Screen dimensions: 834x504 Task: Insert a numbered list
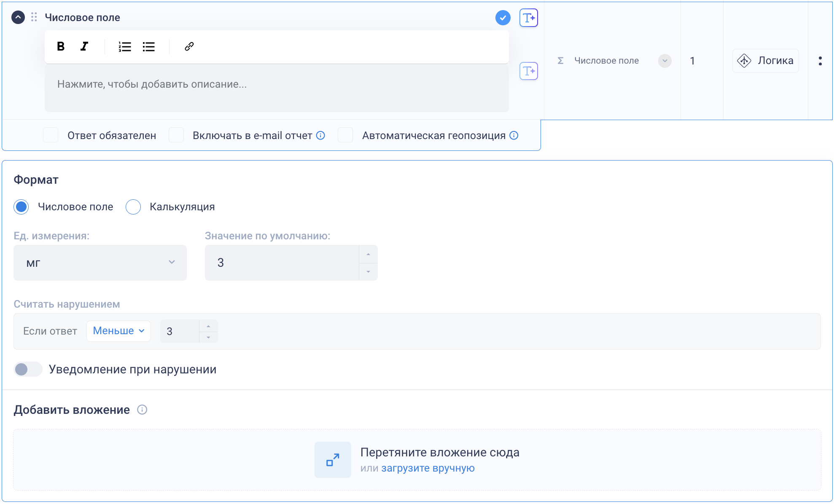click(x=124, y=46)
